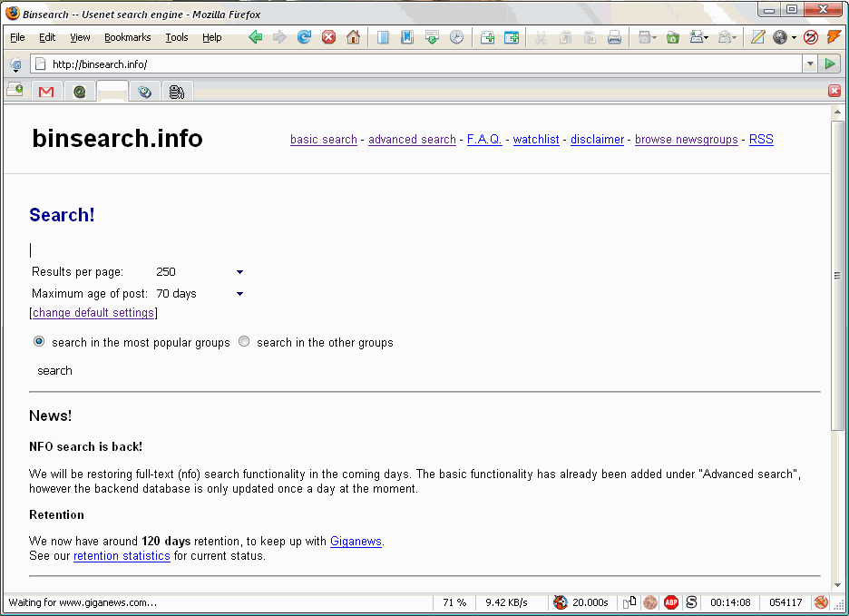
Task: Follow the Giganews link
Action: [x=356, y=542]
